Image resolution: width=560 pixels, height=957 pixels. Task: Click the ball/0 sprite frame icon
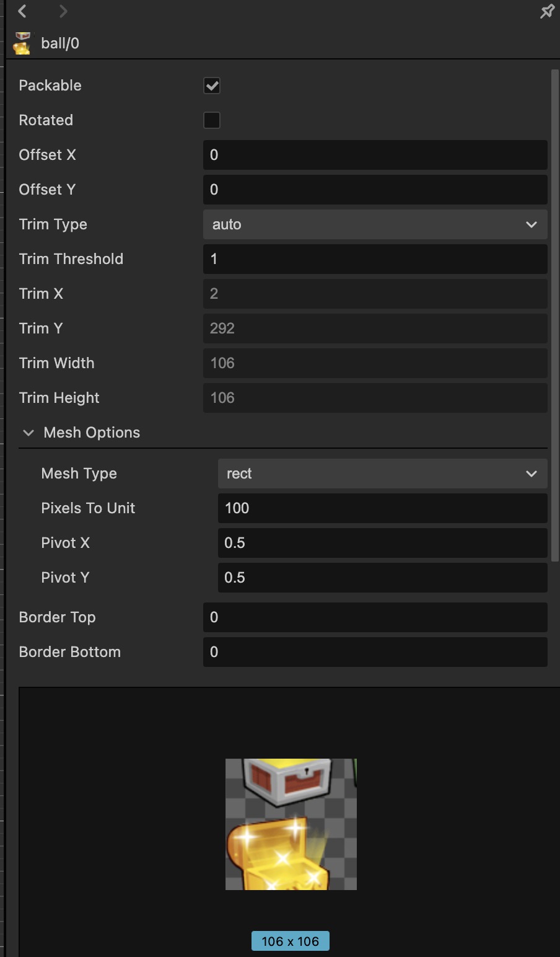coord(22,43)
